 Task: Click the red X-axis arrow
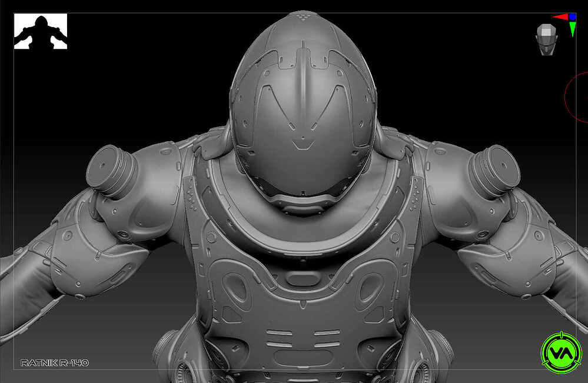coord(560,17)
